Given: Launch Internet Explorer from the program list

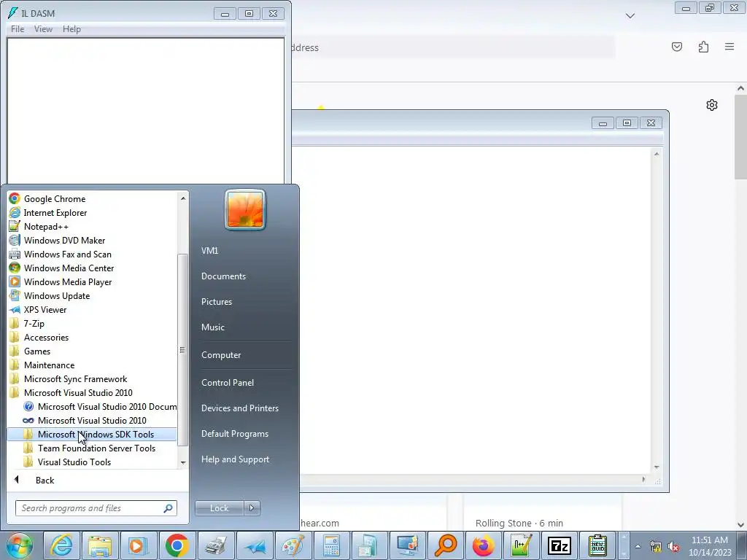Looking at the screenshot, I should click(x=92, y=212).
